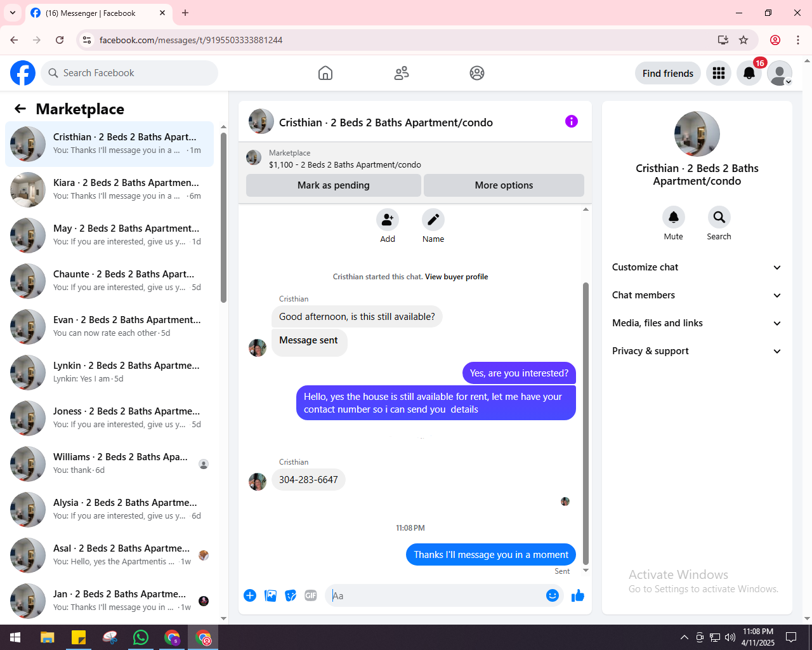
Task: Click the Name edit pencil icon
Action: tap(433, 220)
